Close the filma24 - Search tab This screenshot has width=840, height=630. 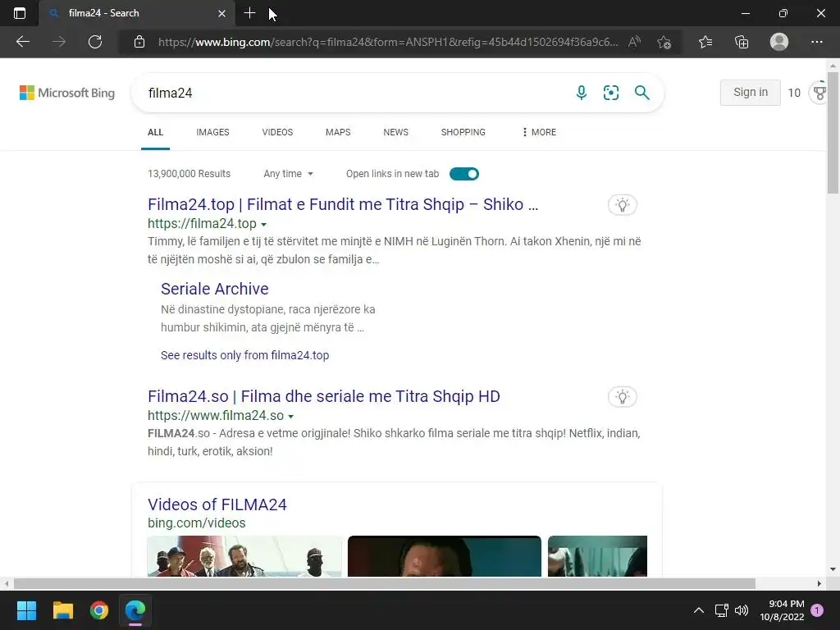[x=221, y=13]
